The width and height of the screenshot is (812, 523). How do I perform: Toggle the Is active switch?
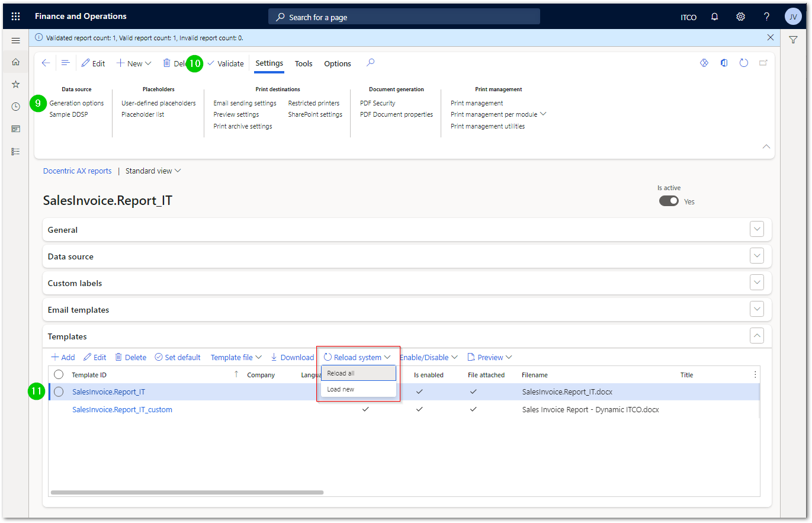tap(669, 201)
